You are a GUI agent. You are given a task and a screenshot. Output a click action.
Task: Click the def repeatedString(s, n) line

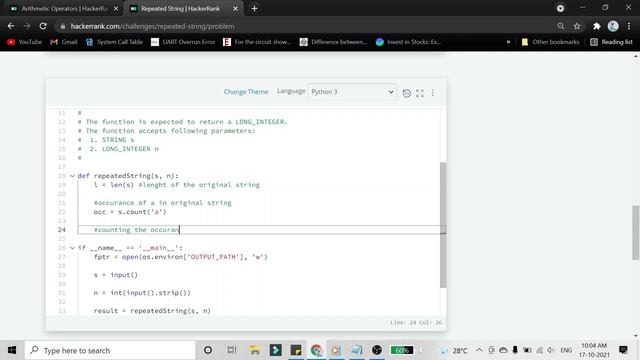128,176
